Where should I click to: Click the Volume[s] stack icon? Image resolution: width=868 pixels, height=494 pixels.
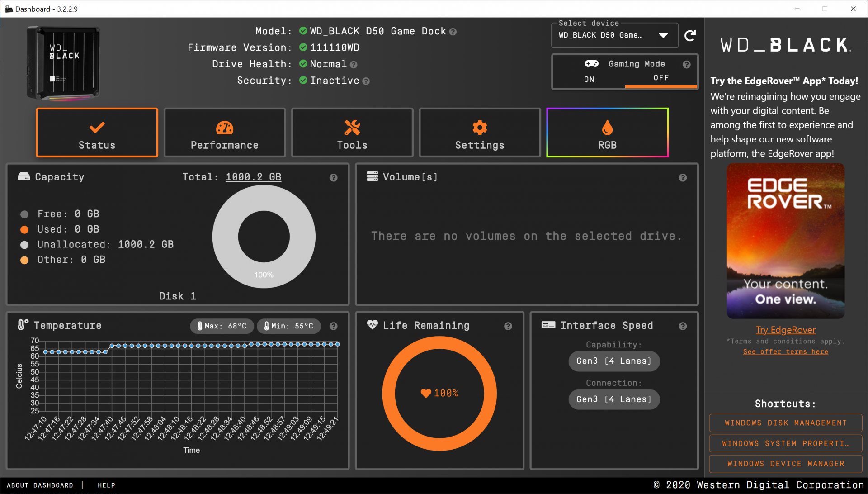click(373, 176)
